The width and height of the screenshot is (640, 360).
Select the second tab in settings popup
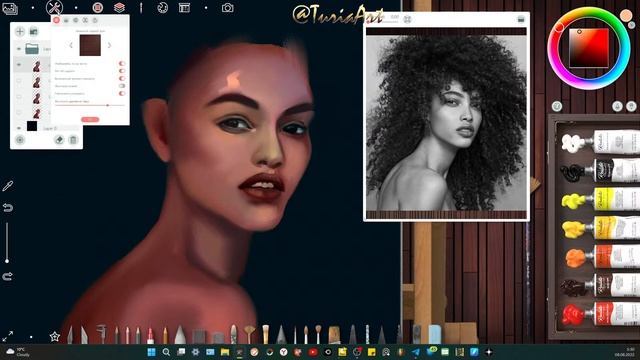click(66, 20)
